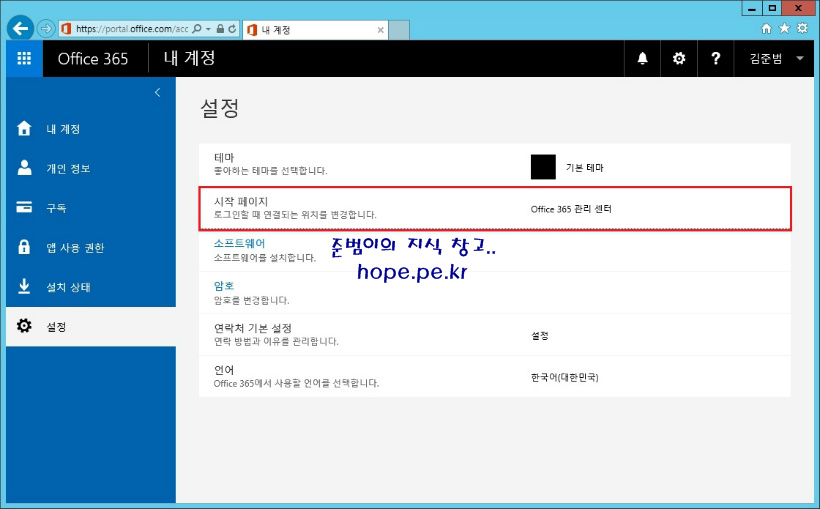Click the 내 계정 header title
820x509 pixels.
click(189, 58)
